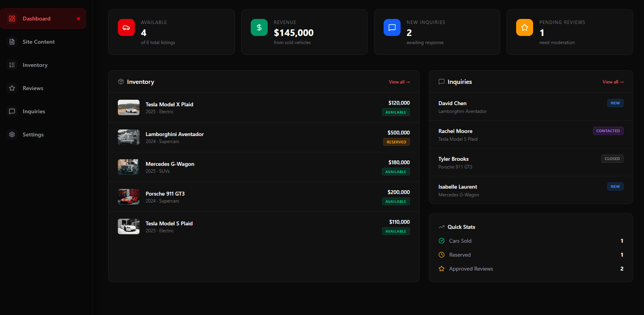Open the Lamborghini Aventador thumbnail image
Image resolution: width=644 pixels, height=315 pixels.
click(x=129, y=137)
